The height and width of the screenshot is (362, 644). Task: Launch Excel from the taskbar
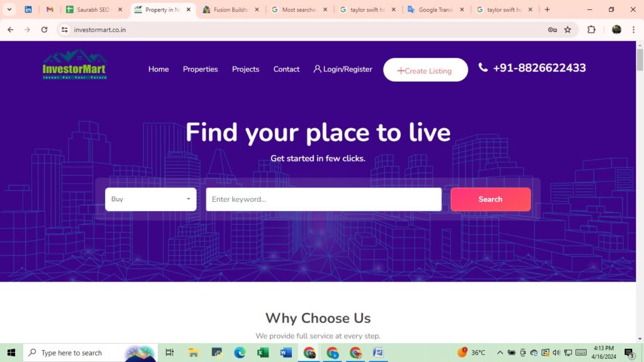263,353
